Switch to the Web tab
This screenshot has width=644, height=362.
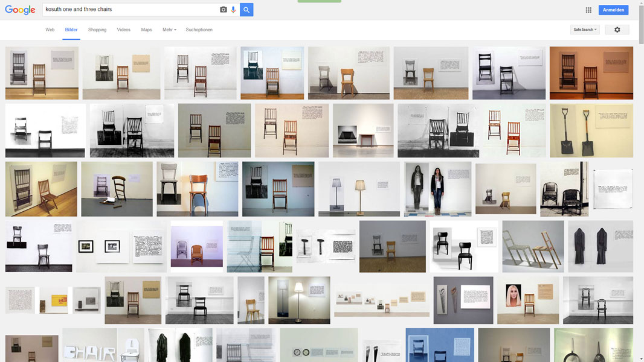[x=50, y=30]
